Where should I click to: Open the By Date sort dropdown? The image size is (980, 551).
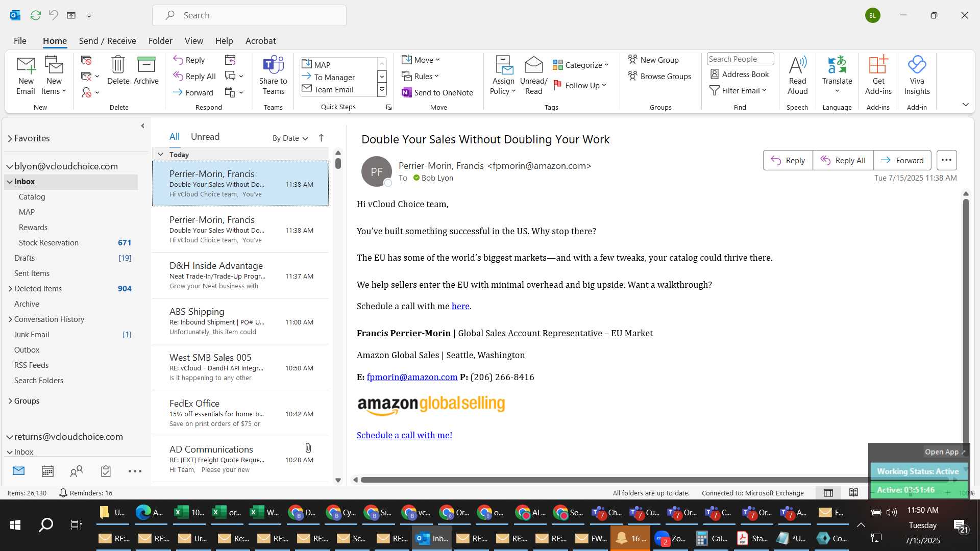pyautogui.click(x=290, y=138)
